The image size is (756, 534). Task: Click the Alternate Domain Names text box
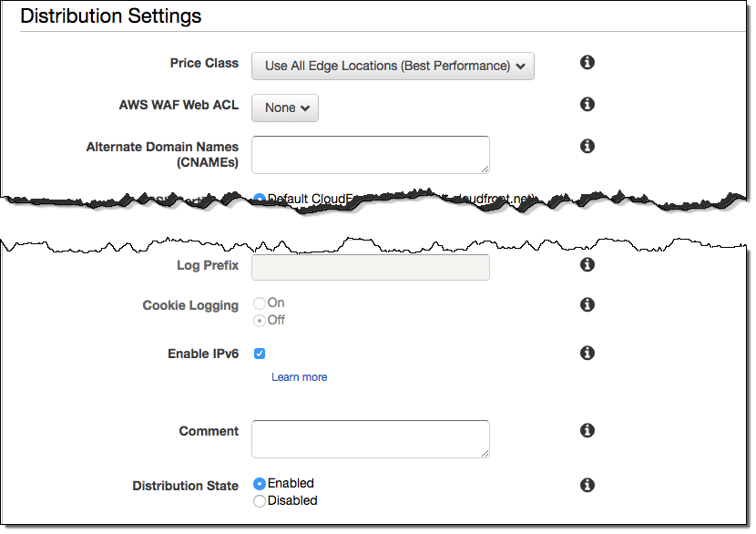pos(370,154)
